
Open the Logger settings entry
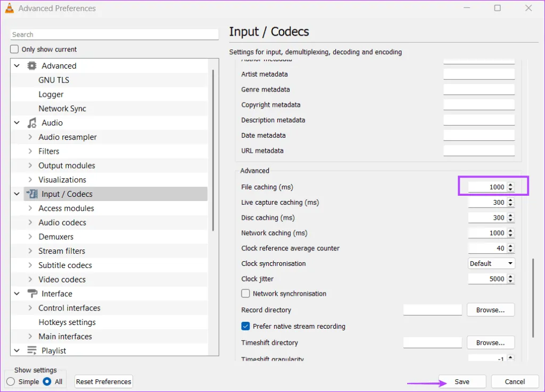(51, 94)
